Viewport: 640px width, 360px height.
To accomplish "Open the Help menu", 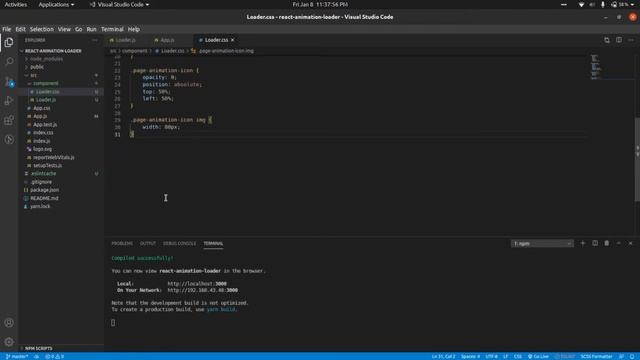I will (x=133, y=29).
